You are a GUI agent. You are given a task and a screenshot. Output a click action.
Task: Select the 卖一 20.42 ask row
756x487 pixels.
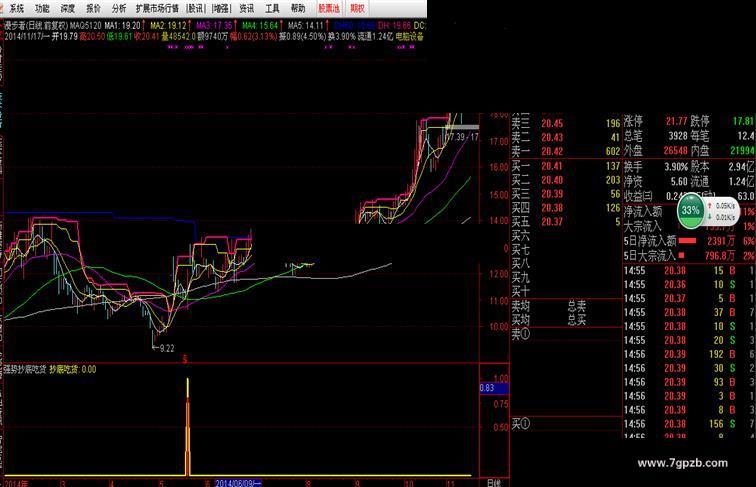(566, 151)
